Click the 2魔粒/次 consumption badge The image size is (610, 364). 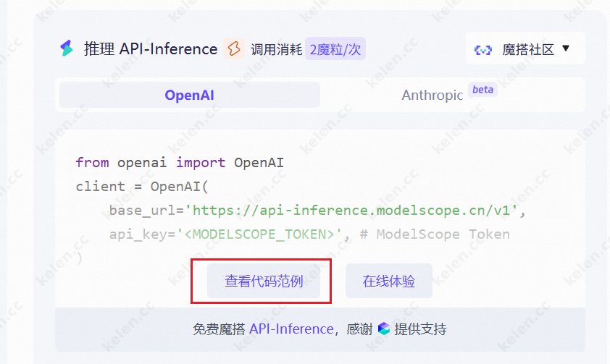coord(335,49)
